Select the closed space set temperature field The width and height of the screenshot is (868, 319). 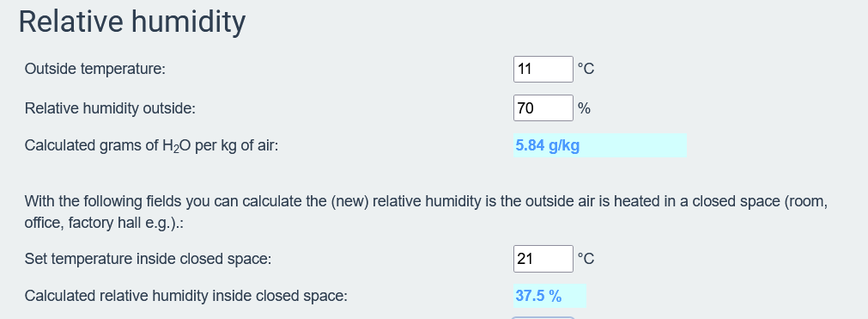[543, 259]
